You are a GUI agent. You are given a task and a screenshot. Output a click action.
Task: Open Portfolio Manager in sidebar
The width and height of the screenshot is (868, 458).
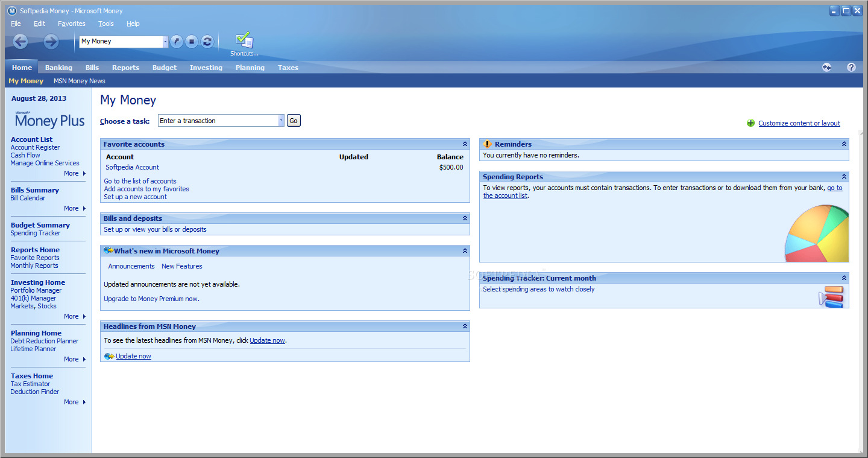(36, 290)
